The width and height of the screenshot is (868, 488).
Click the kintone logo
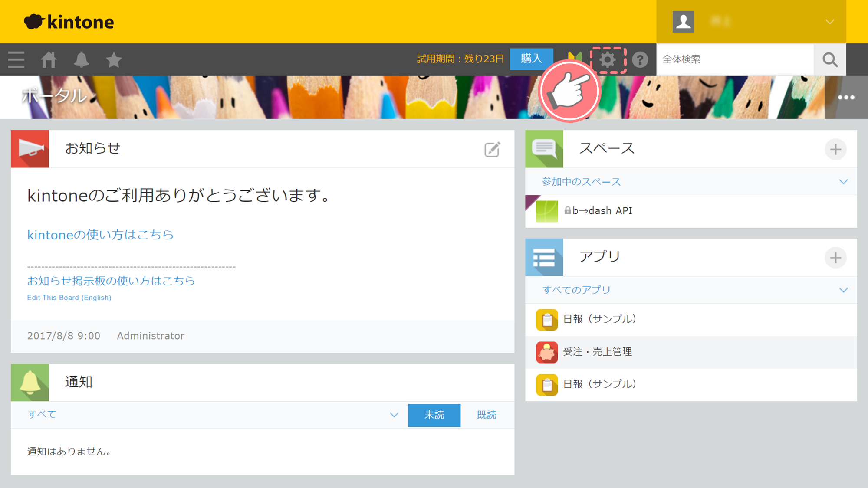coord(69,22)
